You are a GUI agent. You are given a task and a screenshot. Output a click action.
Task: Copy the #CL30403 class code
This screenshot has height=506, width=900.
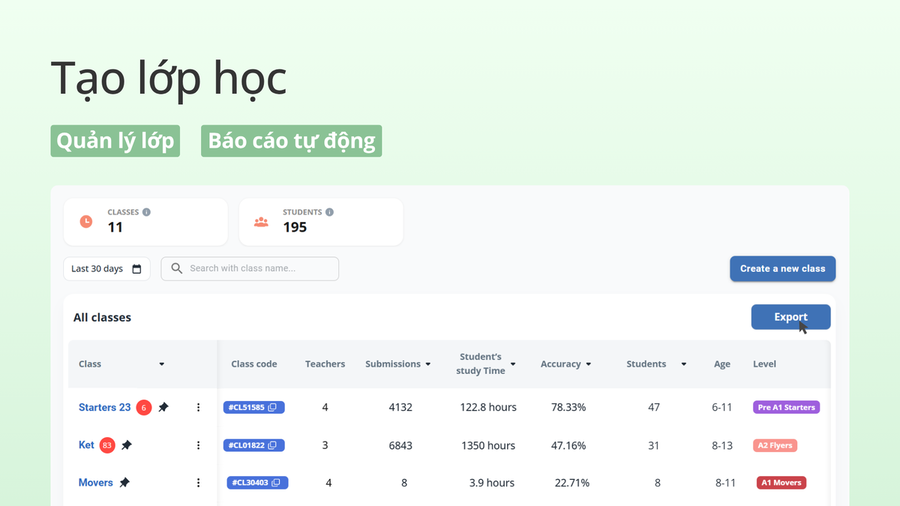click(276, 482)
